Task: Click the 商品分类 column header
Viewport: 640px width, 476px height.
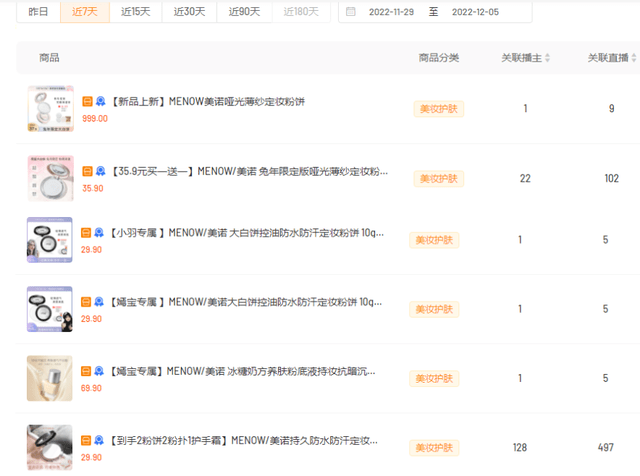Action: (x=439, y=58)
